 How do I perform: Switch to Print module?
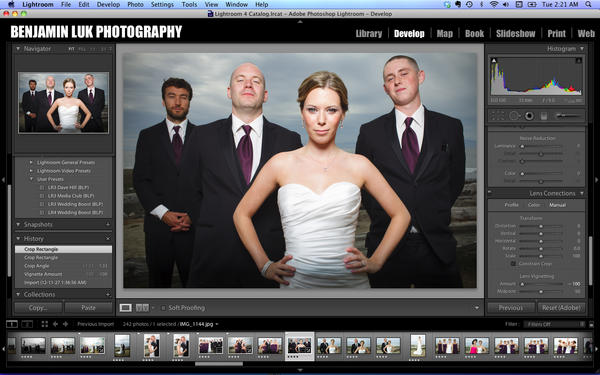point(556,34)
